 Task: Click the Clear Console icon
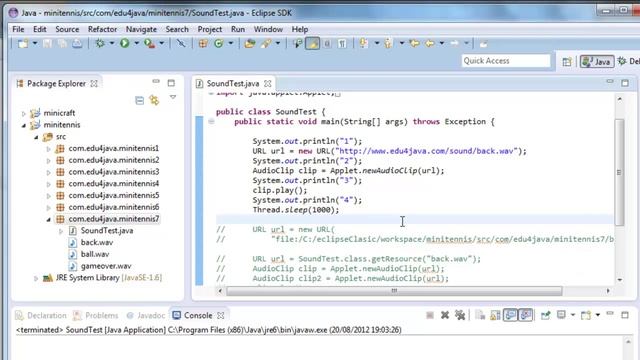point(480,315)
